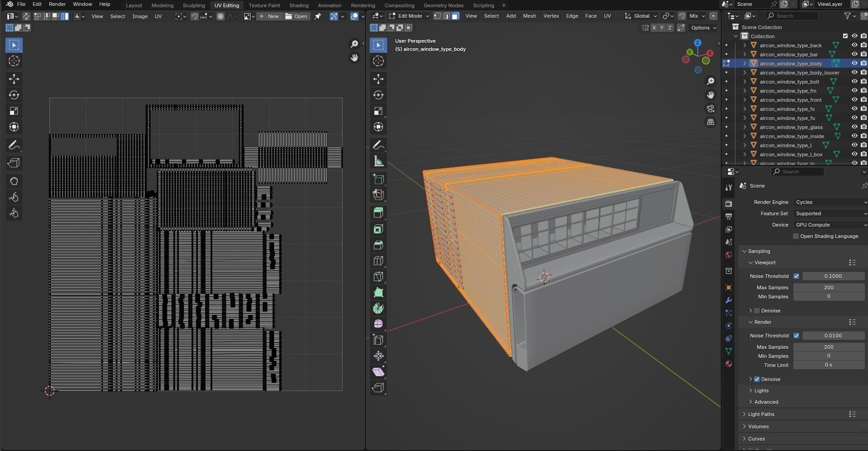Toggle Render Noise Threshold checkbox

(796, 336)
